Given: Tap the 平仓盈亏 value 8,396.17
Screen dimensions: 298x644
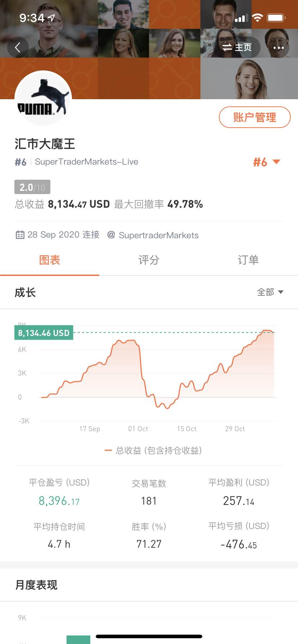Looking at the screenshot, I should click(59, 501).
